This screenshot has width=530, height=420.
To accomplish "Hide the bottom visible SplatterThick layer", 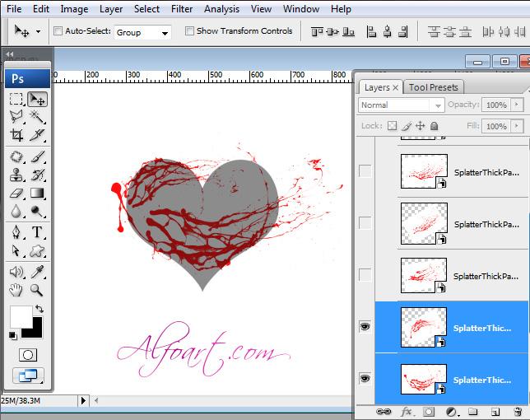I will click(365, 378).
